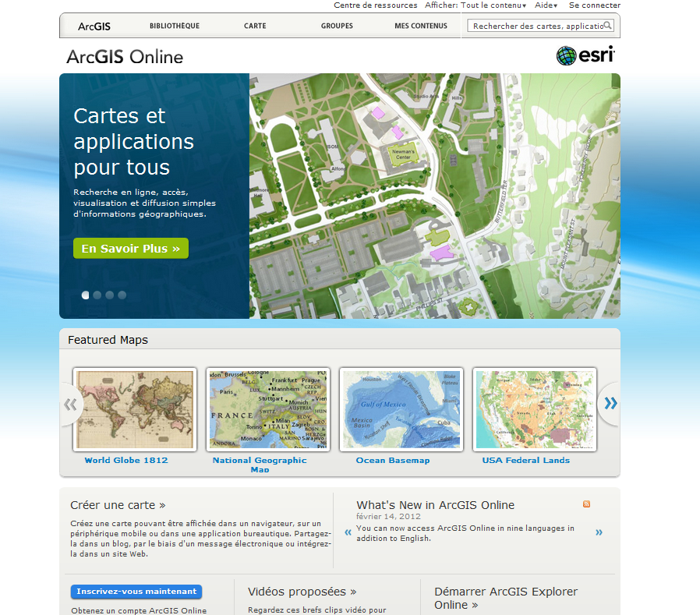Select the third carousel slide dot
Image resolution: width=700 pixels, height=615 pixels.
coord(109,295)
